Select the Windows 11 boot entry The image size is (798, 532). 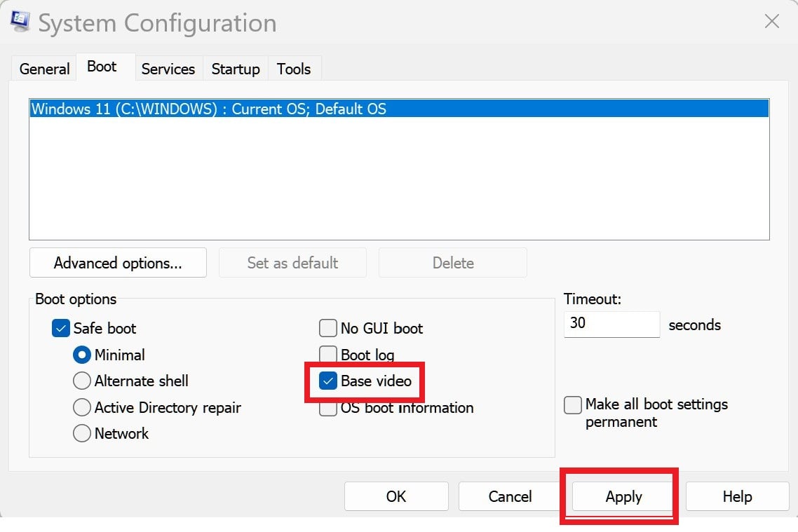click(x=399, y=109)
